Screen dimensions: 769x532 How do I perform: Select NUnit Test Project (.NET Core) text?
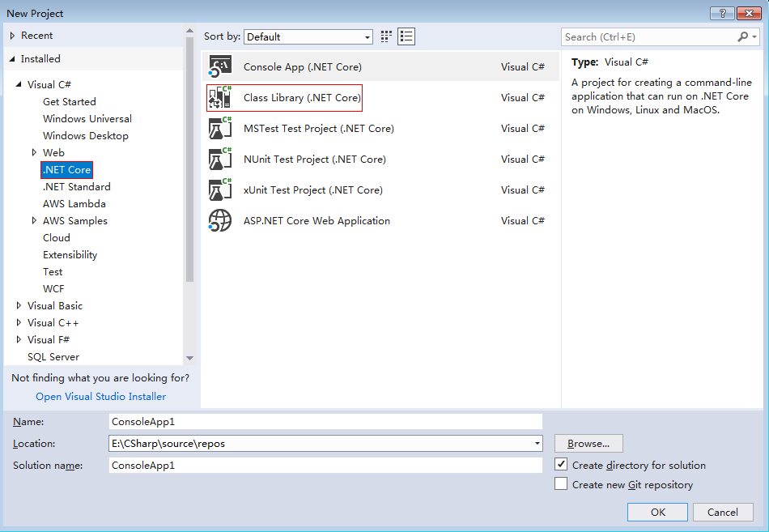pos(315,160)
